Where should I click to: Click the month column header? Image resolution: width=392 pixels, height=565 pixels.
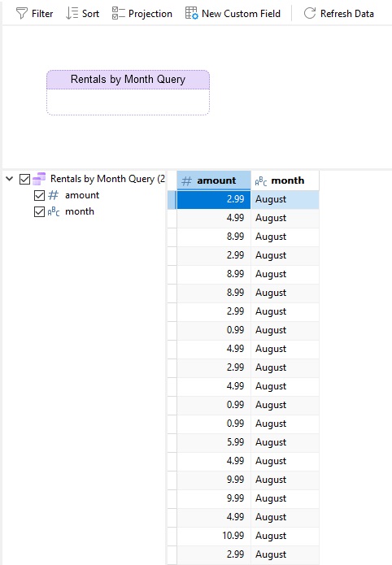[285, 180]
